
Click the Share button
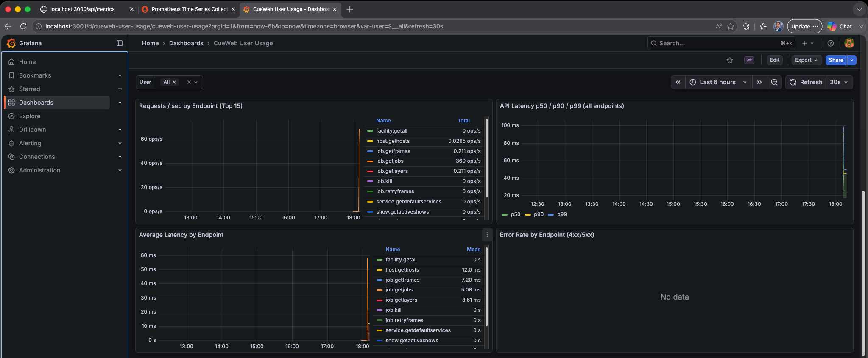pyautogui.click(x=836, y=60)
